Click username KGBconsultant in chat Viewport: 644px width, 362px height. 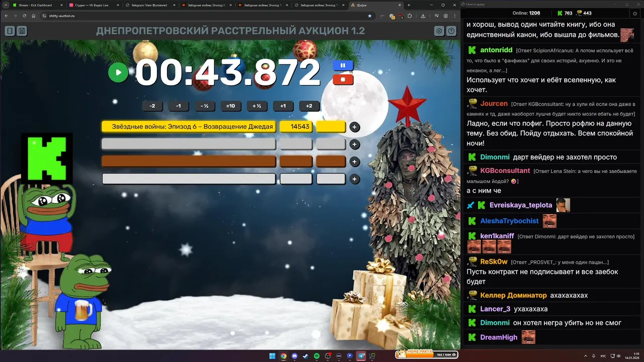(505, 171)
